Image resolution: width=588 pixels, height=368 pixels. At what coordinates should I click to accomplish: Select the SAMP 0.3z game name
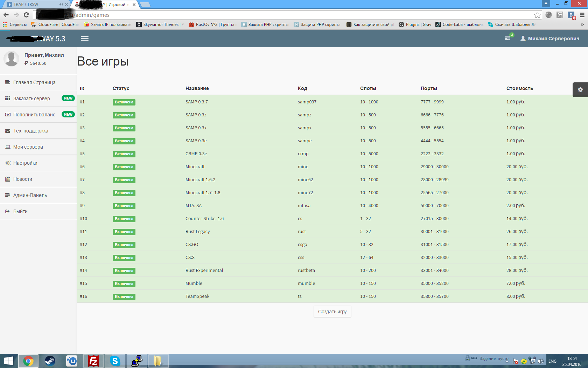[196, 115]
